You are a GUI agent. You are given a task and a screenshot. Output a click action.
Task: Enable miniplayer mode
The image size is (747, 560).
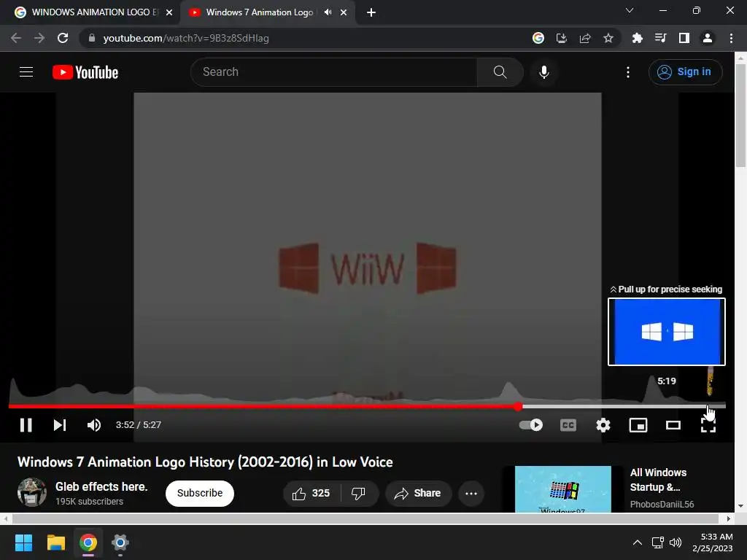pyautogui.click(x=638, y=425)
